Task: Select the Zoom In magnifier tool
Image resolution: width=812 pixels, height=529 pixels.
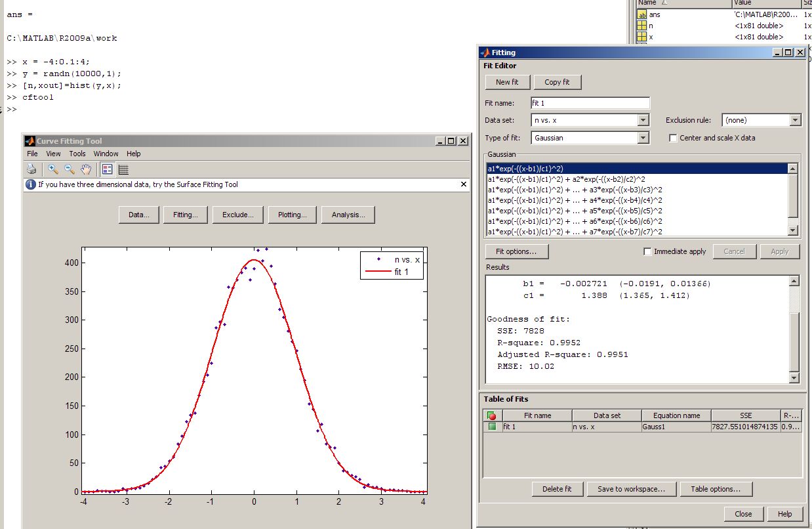Action: click(x=53, y=169)
